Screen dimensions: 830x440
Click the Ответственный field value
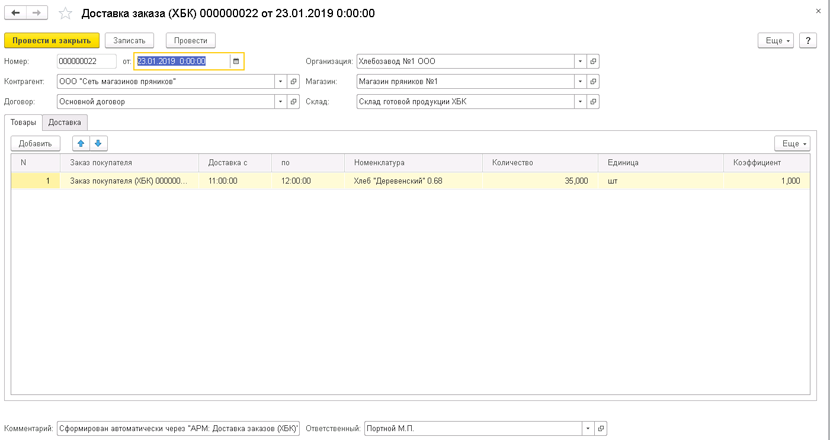tap(473, 428)
